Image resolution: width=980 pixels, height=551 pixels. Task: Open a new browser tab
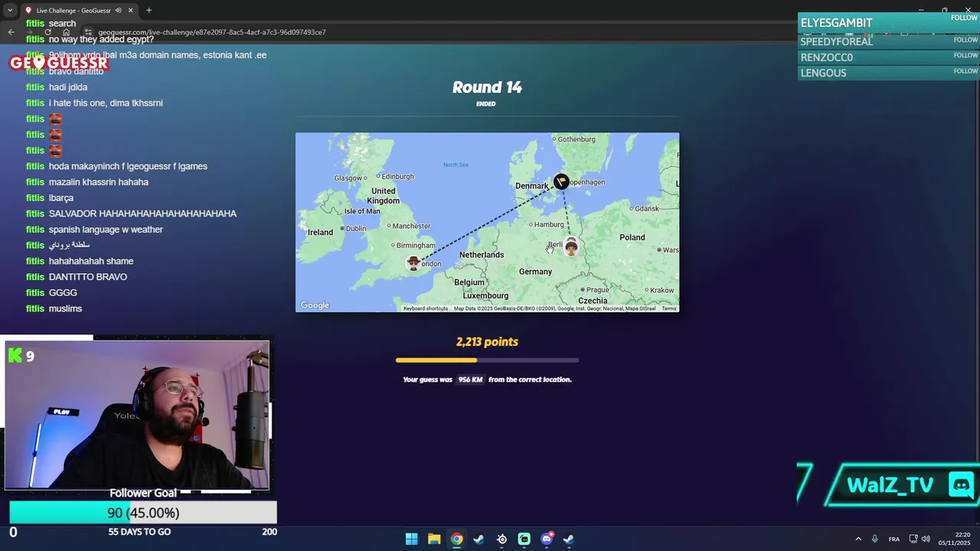tap(149, 10)
